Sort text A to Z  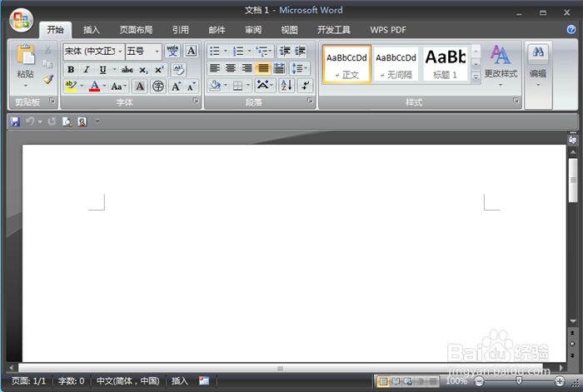(x=287, y=86)
